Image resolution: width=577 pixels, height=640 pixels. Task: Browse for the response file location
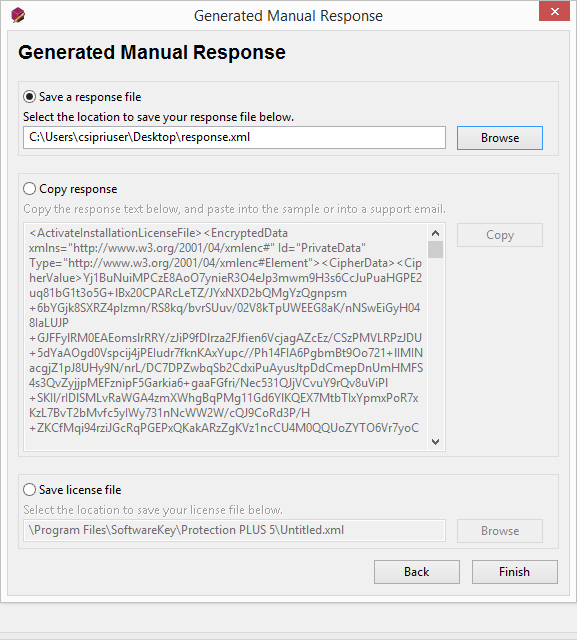(500, 138)
